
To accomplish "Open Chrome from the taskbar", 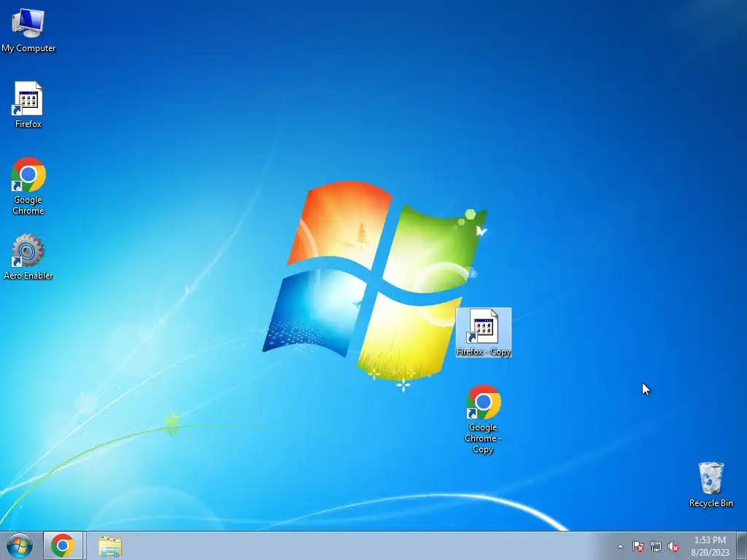I will click(63, 545).
